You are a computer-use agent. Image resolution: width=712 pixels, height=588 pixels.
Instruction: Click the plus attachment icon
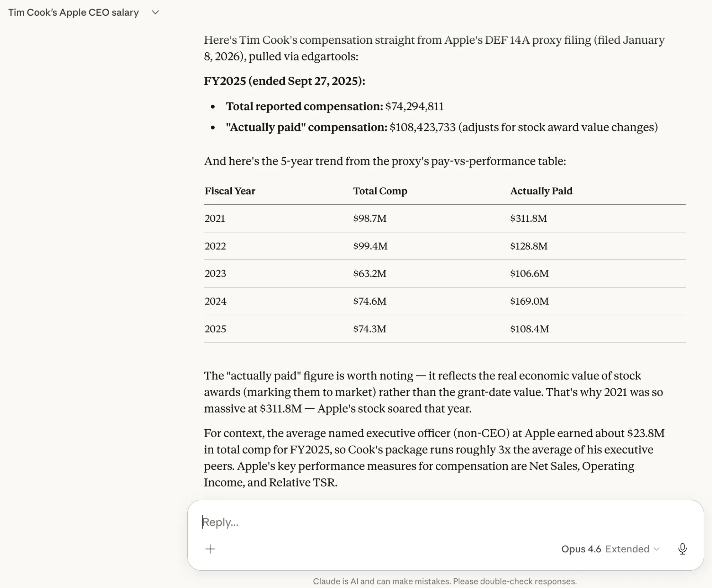coord(210,549)
